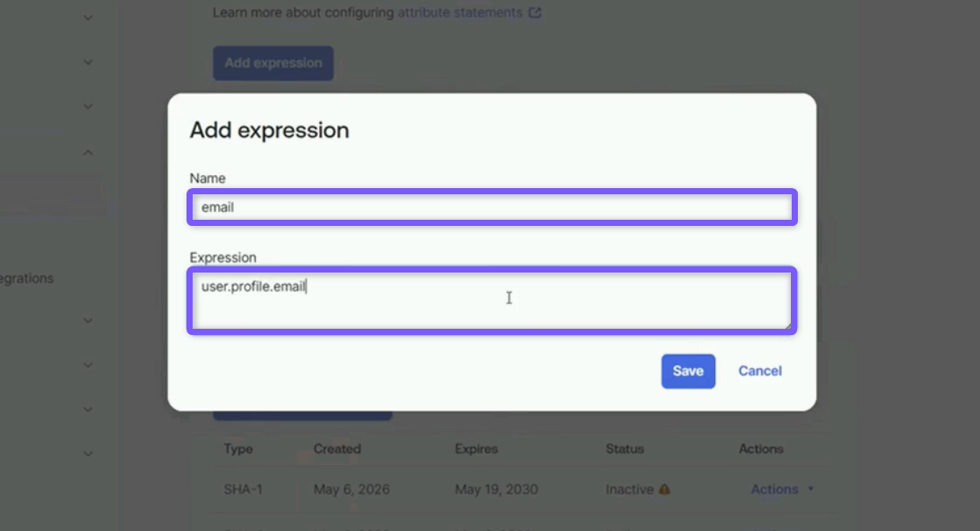Click the Name field label
This screenshot has width=980, height=531.
[x=208, y=178]
